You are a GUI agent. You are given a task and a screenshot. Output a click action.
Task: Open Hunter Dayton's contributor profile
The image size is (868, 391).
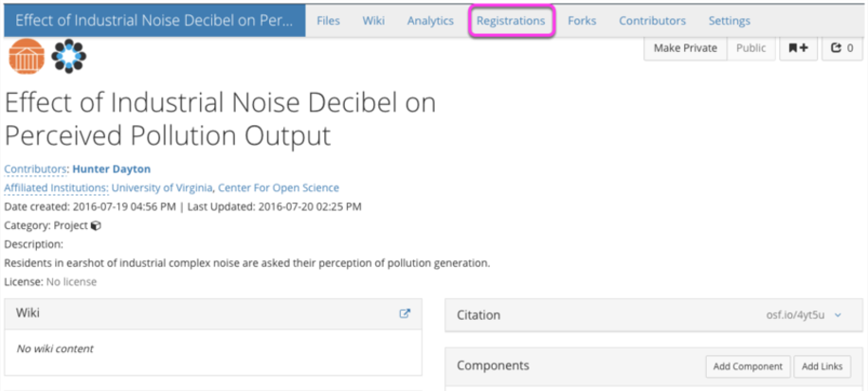click(112, 169)
